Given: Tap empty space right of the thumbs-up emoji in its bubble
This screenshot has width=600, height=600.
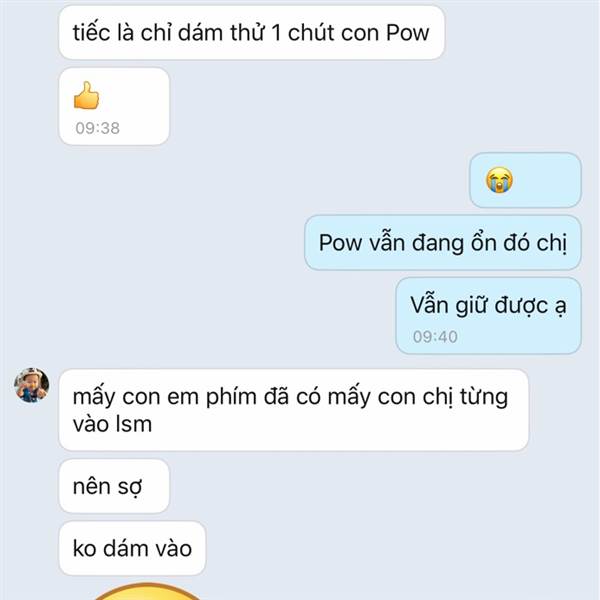Looking at the screenshot, I should (134, 96).
